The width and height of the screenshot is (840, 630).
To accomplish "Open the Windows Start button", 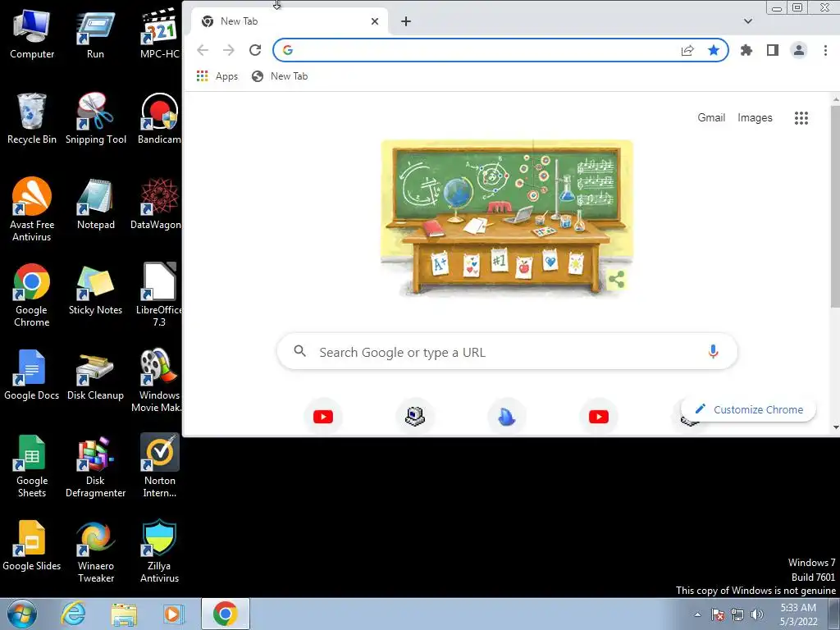I will [21, 614].
